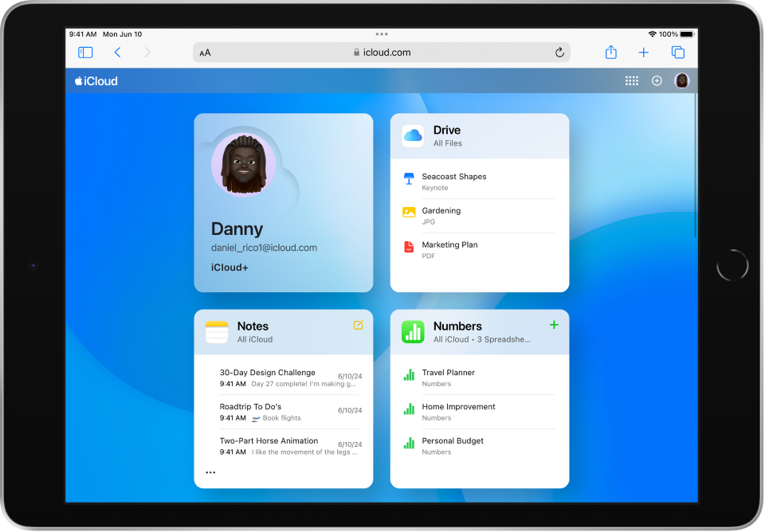Open the Seacoast Shapes Keynote file
Screen dimensions: 765x532
pos(479,182)
